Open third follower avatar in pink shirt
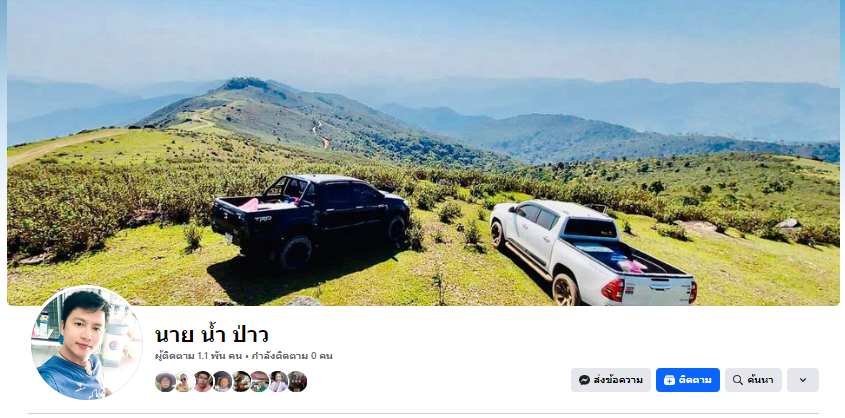 [203, 381]
